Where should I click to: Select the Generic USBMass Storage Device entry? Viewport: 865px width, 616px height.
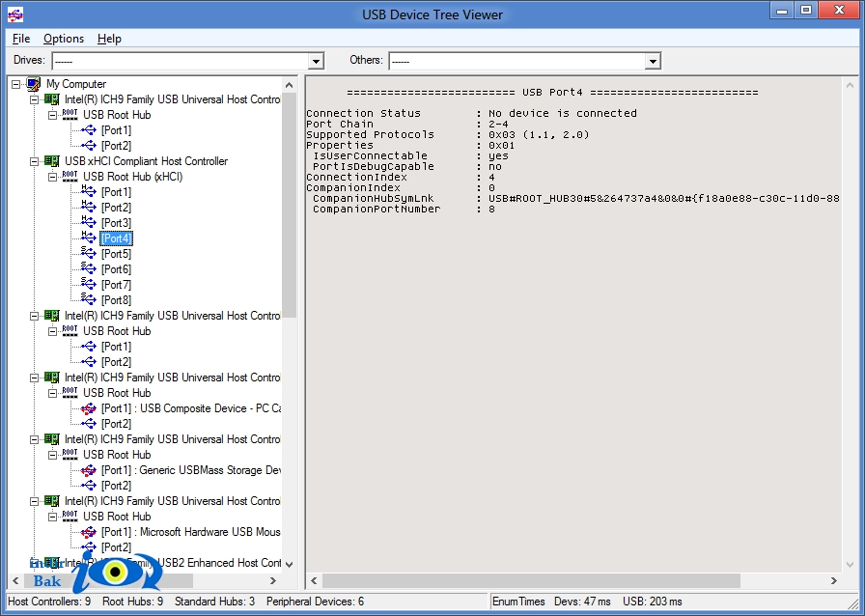191,470
